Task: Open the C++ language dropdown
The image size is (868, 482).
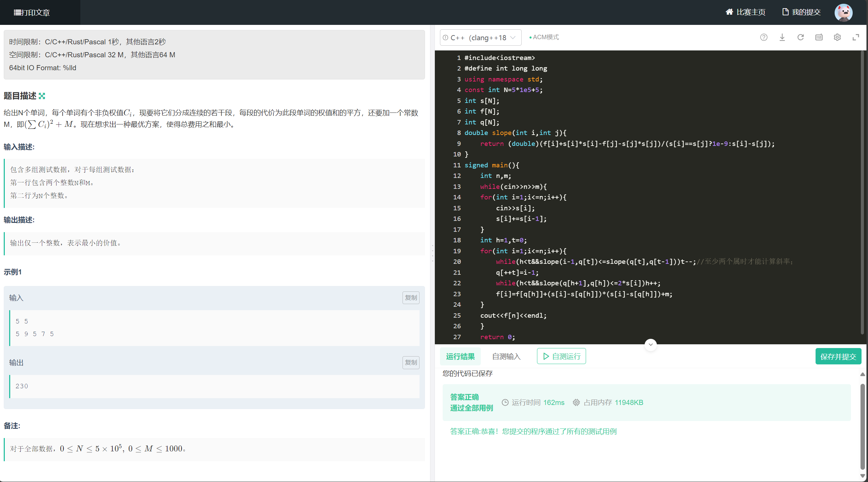Action: click(480, 37)
